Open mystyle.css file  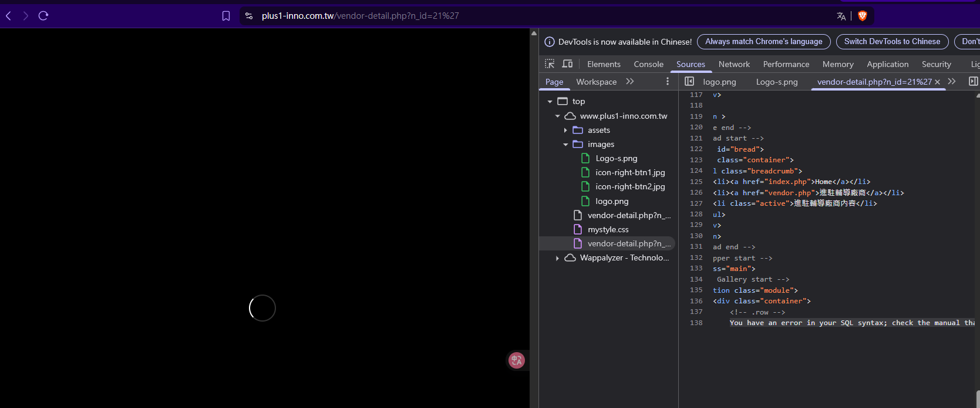point(608,230)
